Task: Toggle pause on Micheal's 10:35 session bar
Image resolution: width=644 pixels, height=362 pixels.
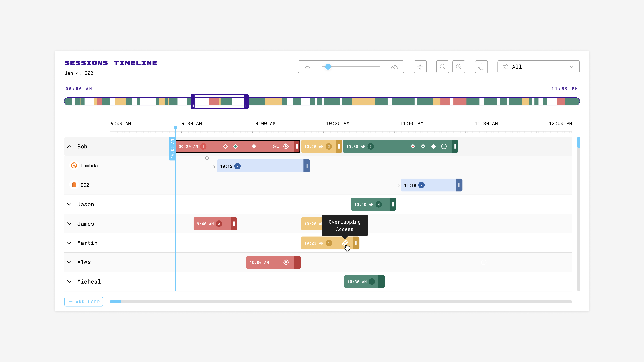Action: pyautogui.click(x=382, y=282)
